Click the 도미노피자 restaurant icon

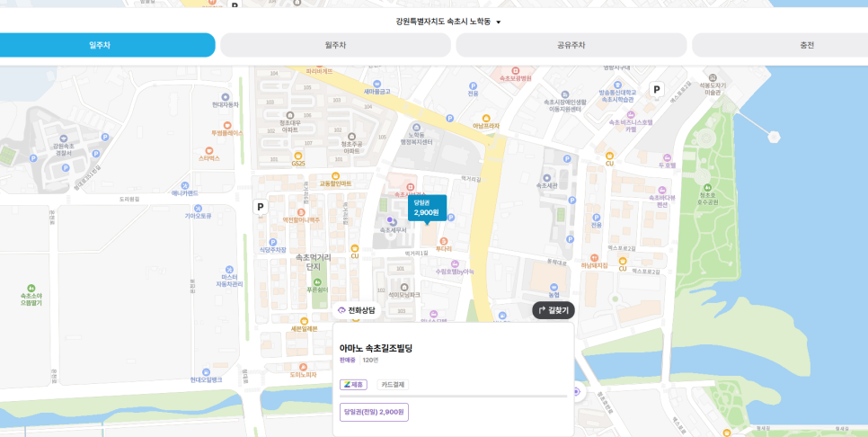303,367
